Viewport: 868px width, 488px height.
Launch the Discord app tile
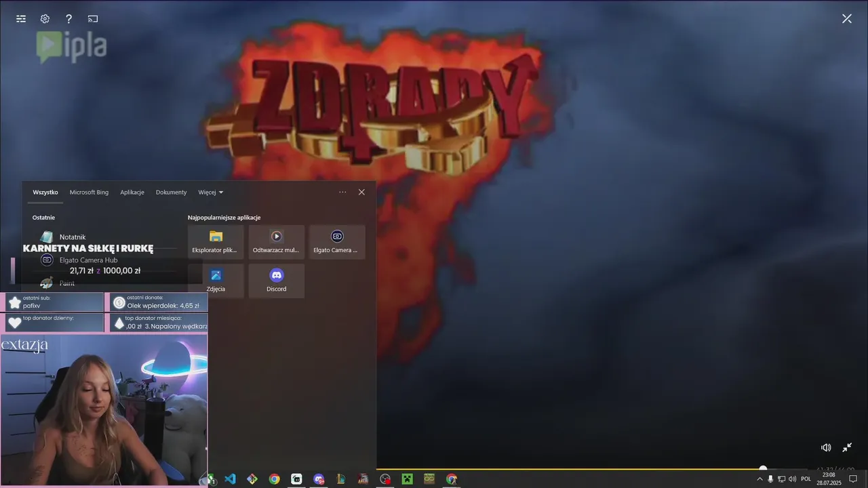[276, 281]
